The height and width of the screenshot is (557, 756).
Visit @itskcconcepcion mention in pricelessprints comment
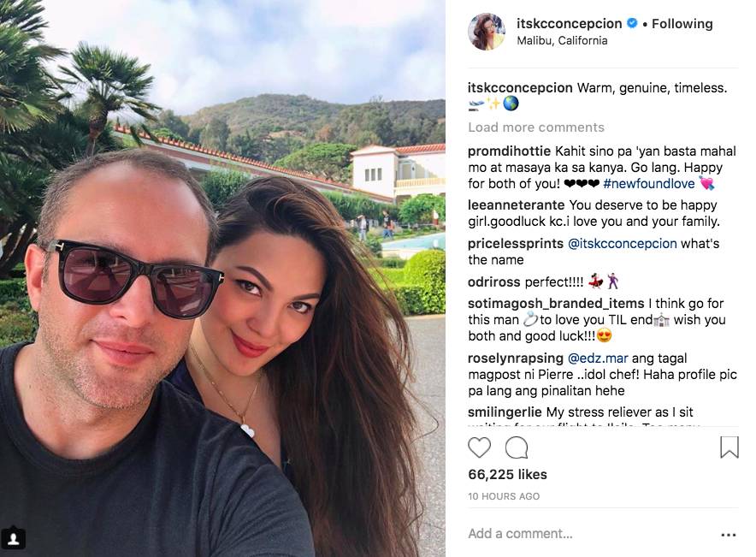tap(623, 244)
